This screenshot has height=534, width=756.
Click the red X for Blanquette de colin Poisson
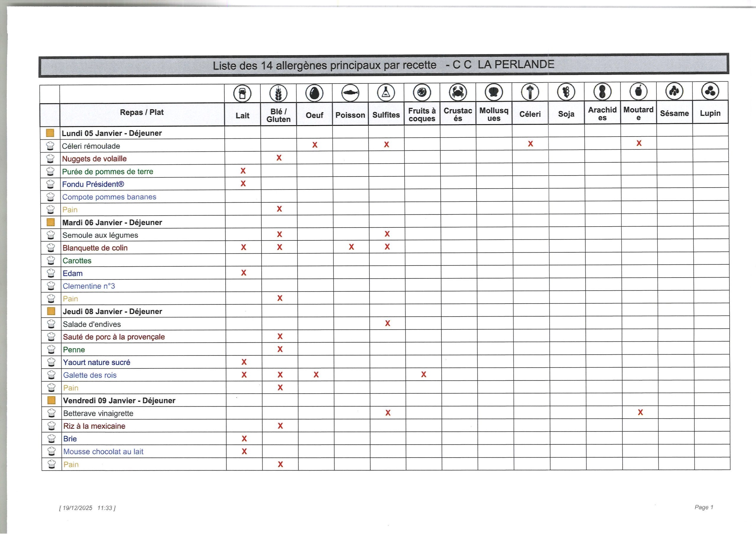[x=351, y=247]
